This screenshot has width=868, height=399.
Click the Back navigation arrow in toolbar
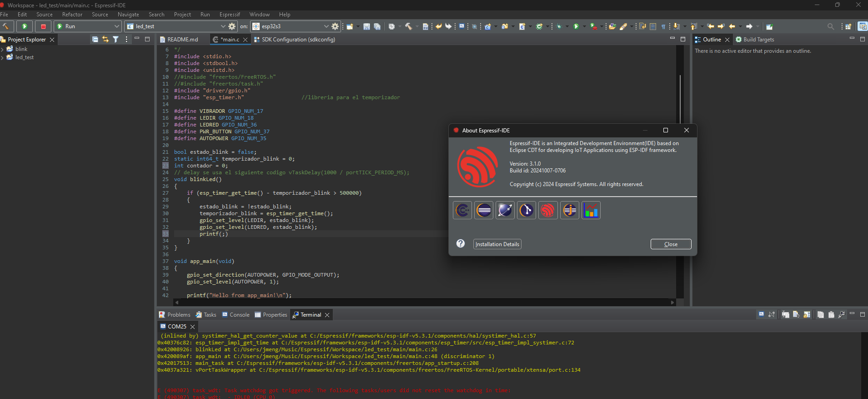(732, 26)
